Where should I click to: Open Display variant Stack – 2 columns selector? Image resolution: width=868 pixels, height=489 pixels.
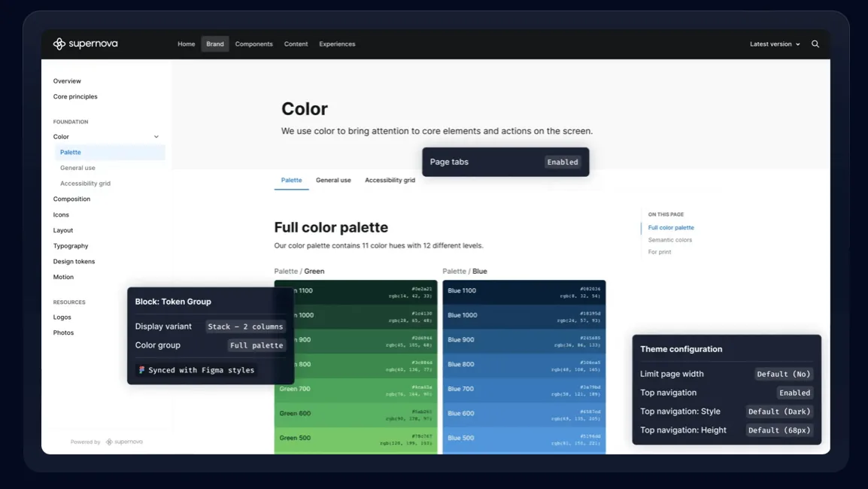[x=245, y=327]
